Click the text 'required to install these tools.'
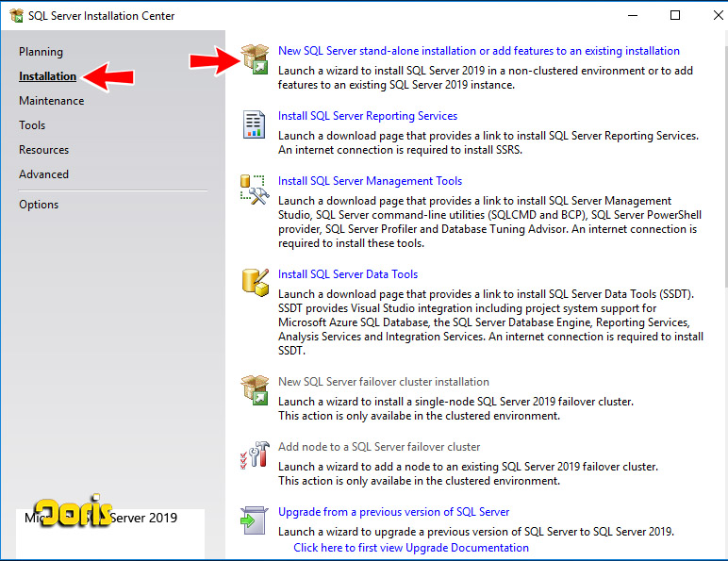 pos(351,243)
